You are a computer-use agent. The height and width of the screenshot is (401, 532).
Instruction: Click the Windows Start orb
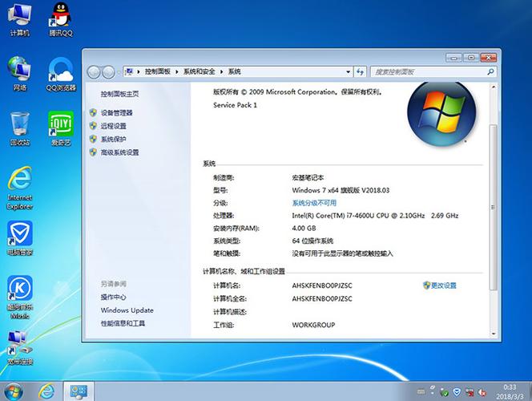[14, 391]
